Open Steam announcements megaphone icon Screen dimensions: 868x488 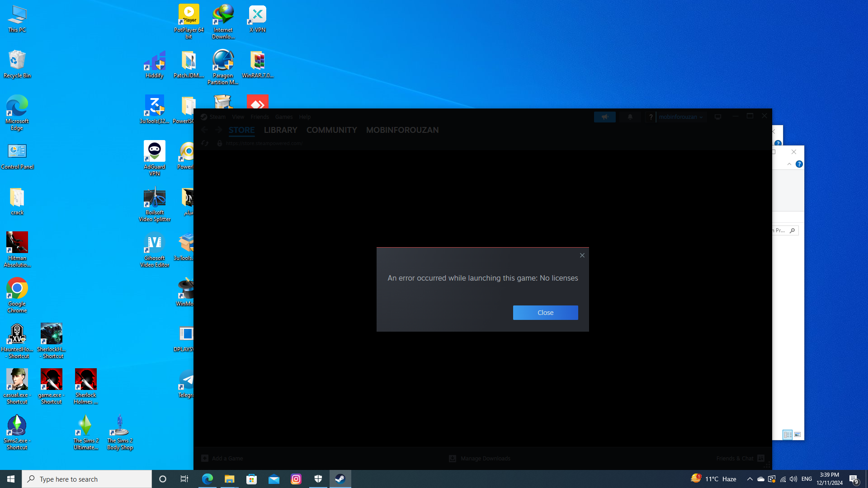[604, 117]
